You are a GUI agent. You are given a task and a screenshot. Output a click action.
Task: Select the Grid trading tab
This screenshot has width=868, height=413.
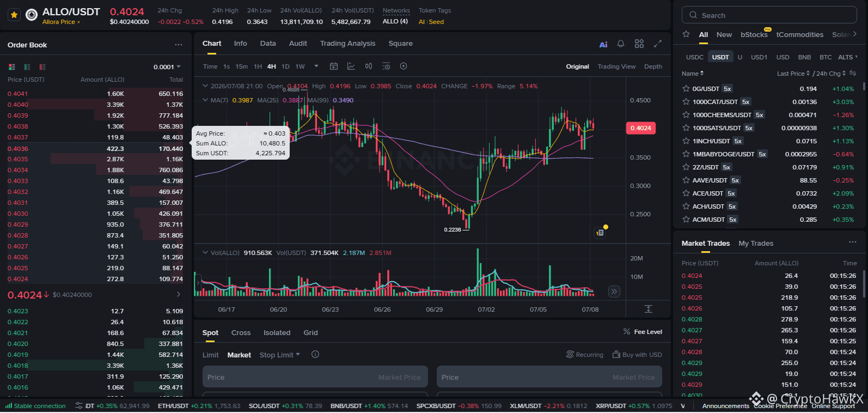click(310, 333)
